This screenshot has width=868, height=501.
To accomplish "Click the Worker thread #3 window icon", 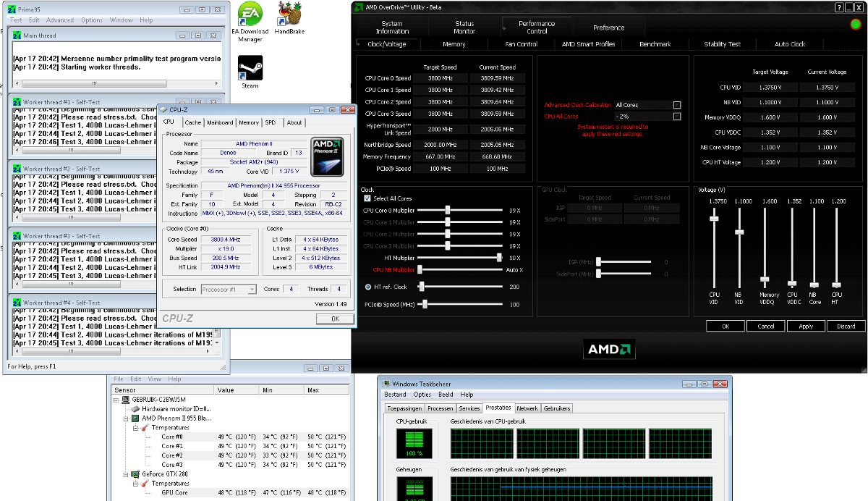I will pyautogui.click(x=17, y=236).
